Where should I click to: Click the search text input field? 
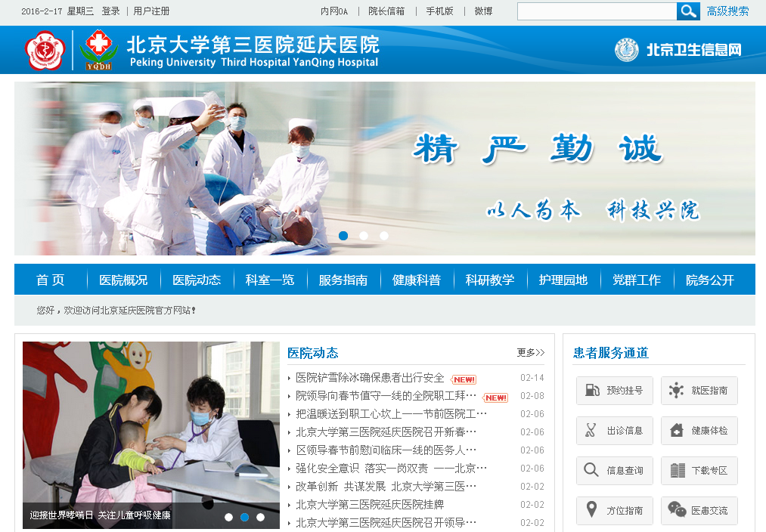597,11
